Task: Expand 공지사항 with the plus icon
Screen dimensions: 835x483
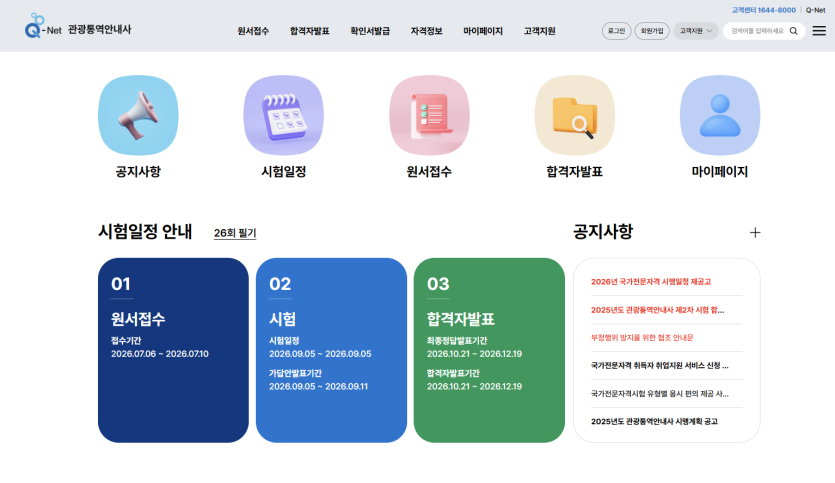Action: point(755,232)
